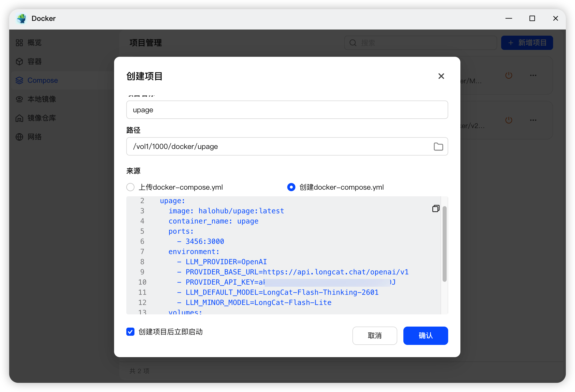The height and width of the screenshot is (392, 575).
Task: Open the Compose sidebar section
Action: pyautogui.click(x=42, y=80)
